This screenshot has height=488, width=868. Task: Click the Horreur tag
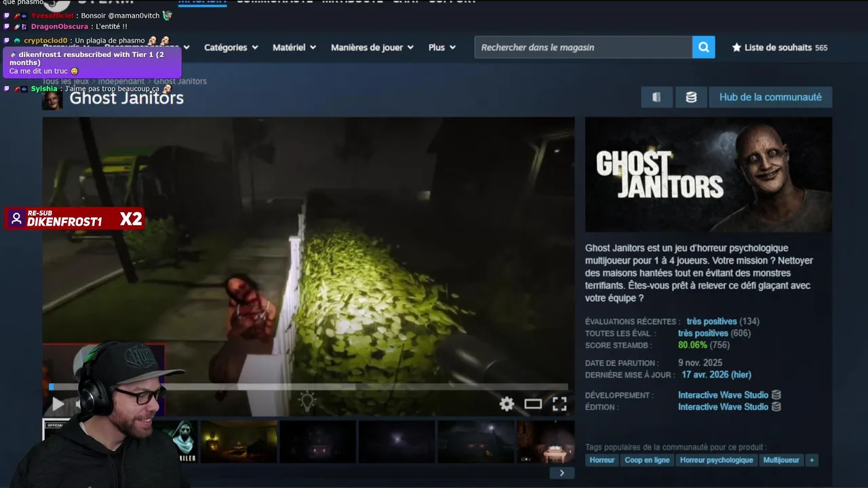click(601, 460)
